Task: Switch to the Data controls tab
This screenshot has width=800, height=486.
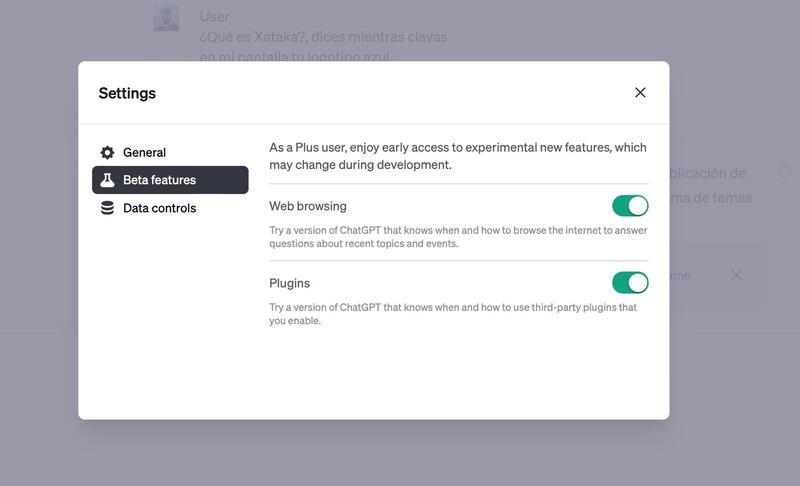Action: [x=159, y=208]
